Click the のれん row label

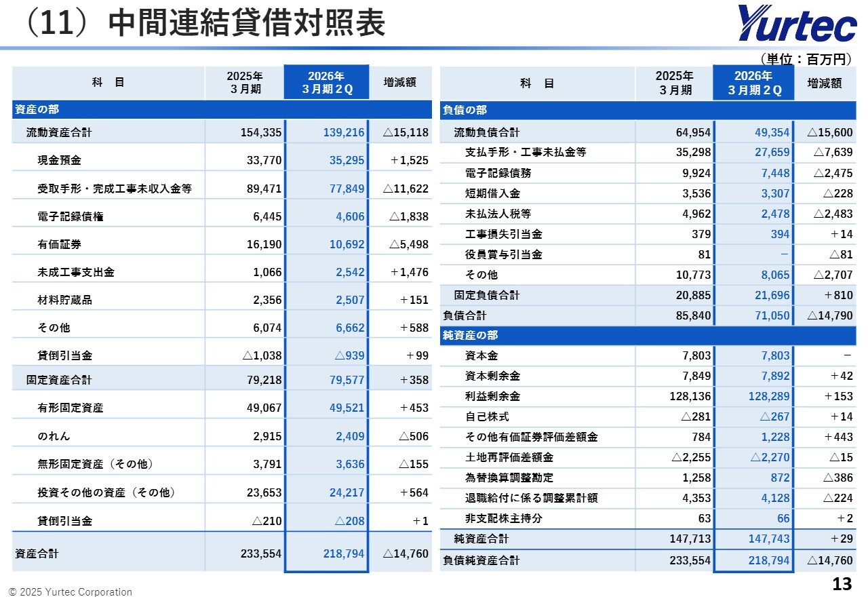point(54,436)
